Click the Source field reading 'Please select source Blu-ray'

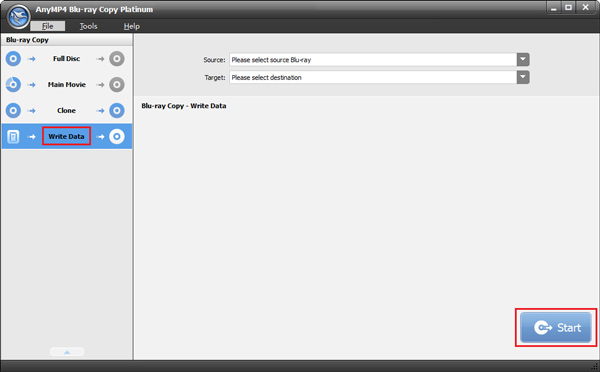click(x=373, y=59)
